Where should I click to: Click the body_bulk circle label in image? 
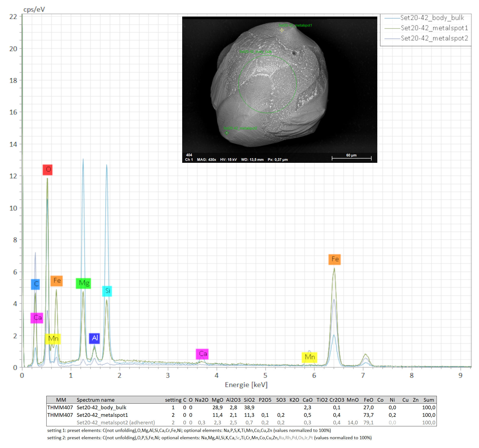click(x=255, y=52)
